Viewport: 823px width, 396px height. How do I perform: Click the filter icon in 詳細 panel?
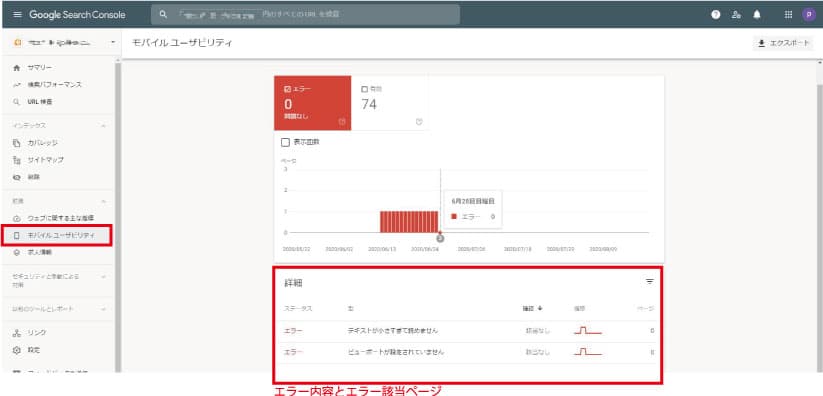650,282
